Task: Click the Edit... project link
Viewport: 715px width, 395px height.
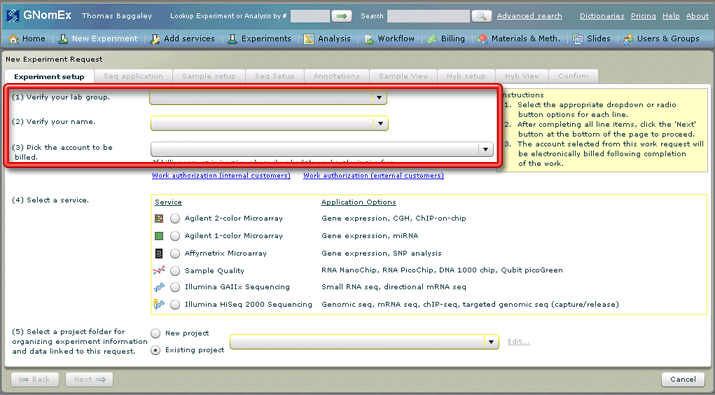Action: point(518,342)
